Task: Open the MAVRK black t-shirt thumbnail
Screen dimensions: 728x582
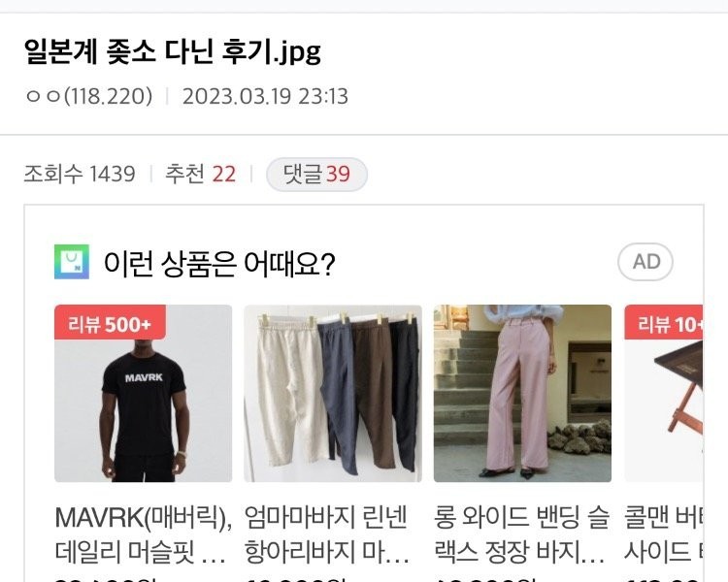Action: pos(143,393)
